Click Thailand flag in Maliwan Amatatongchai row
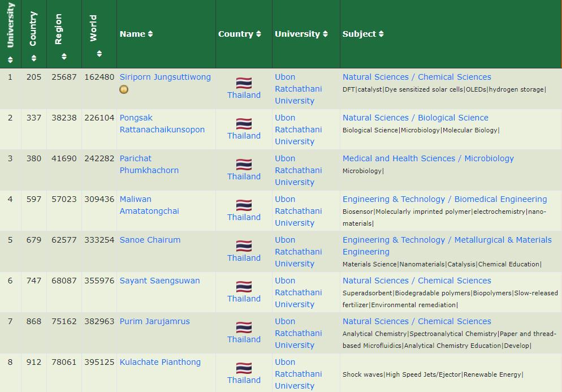 [244, 205]
